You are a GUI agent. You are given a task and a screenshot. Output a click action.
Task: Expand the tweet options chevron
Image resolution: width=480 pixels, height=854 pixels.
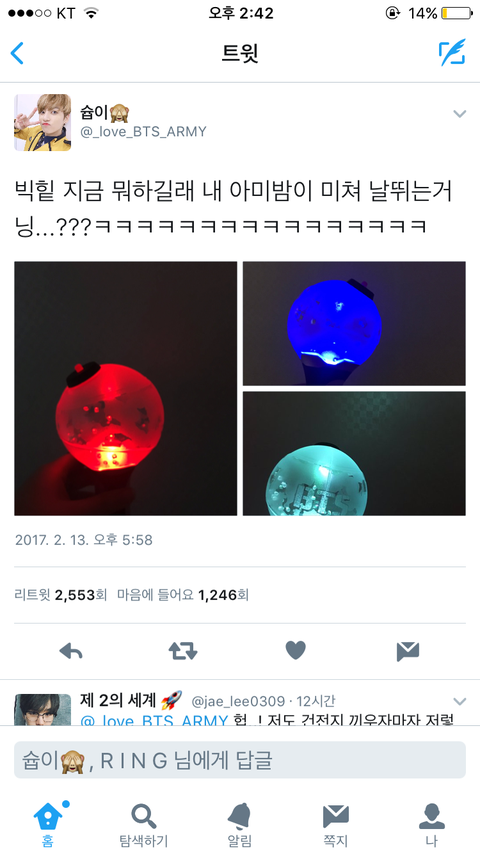coord(460,113)
